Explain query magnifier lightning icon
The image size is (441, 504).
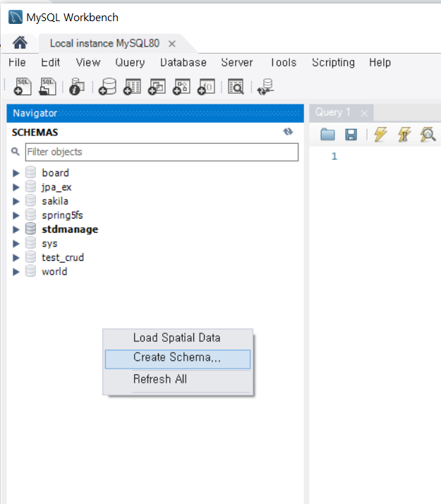[428, 135]
